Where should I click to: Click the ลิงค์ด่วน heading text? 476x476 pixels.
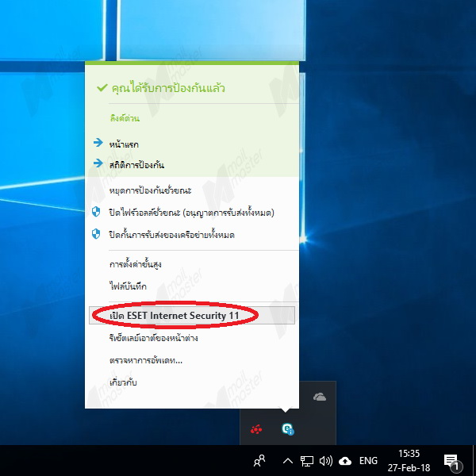click(x=125, y=118)
